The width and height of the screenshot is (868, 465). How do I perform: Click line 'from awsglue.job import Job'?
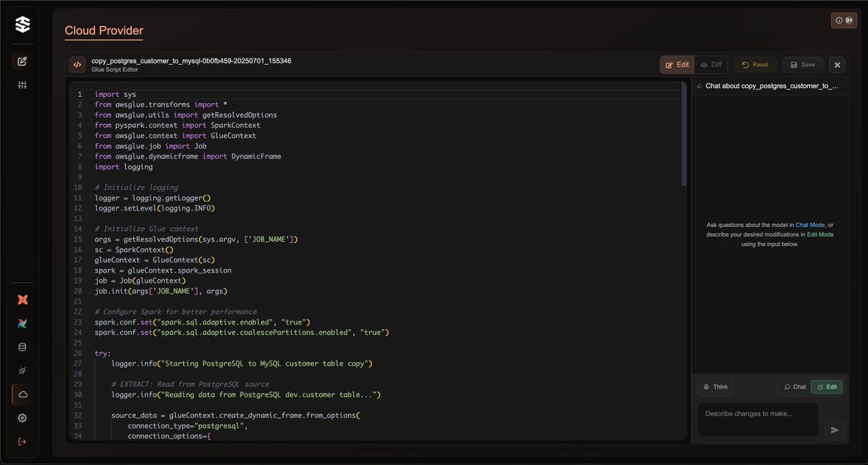coord(150,146)
